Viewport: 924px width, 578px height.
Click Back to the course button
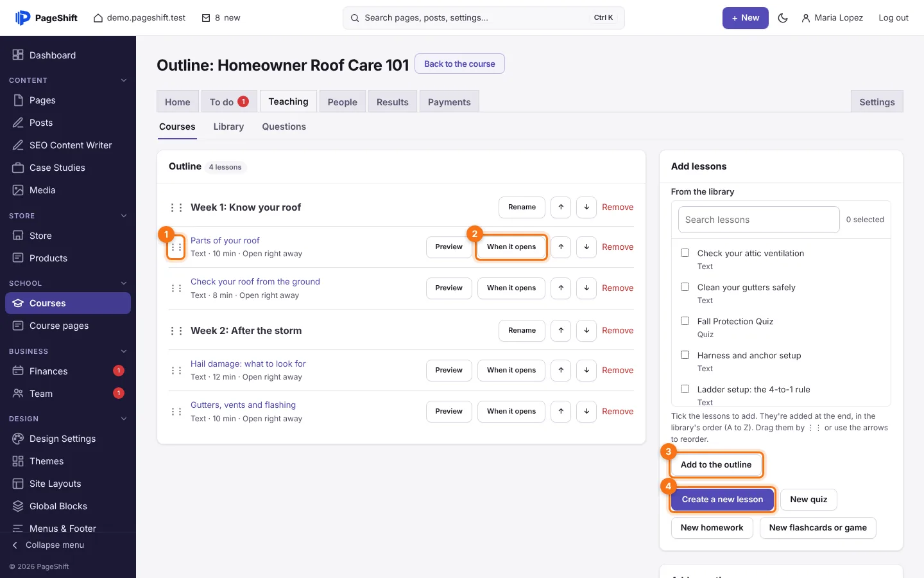click(x=459, y=64)
